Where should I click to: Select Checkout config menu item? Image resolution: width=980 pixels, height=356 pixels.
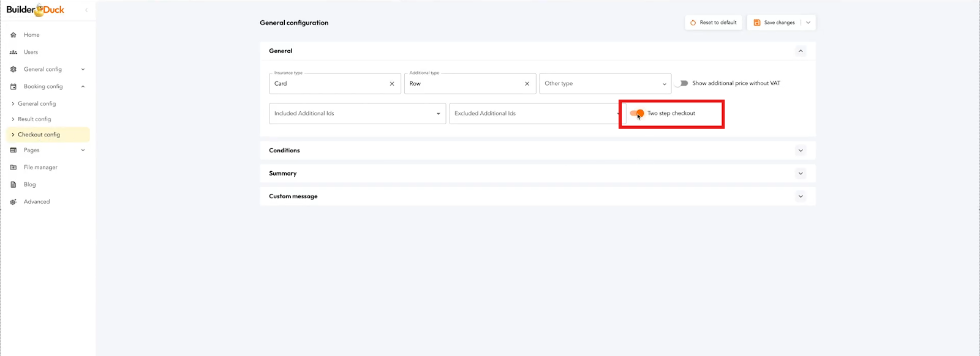[x=39, y=135]
